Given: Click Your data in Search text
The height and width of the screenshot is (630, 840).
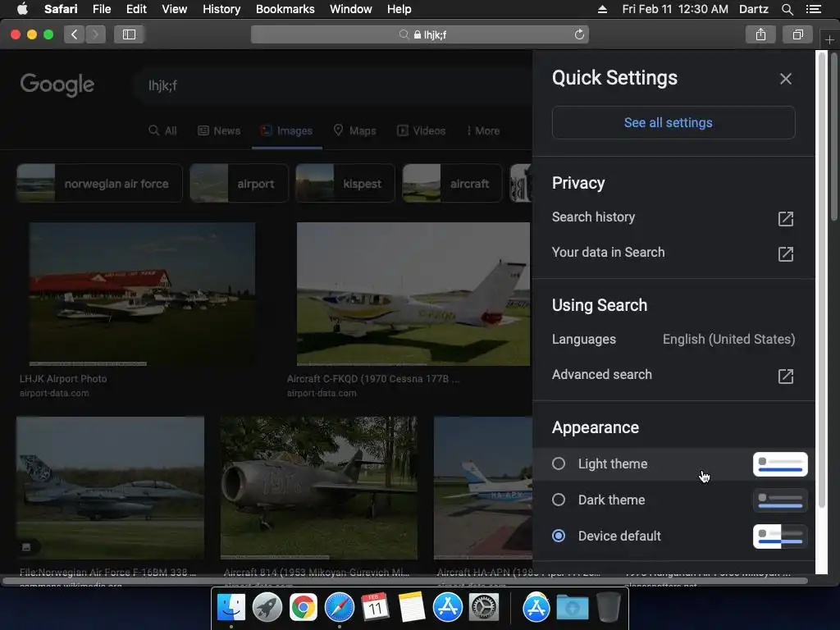Looking at the screenshot, I should click(608, 253).
